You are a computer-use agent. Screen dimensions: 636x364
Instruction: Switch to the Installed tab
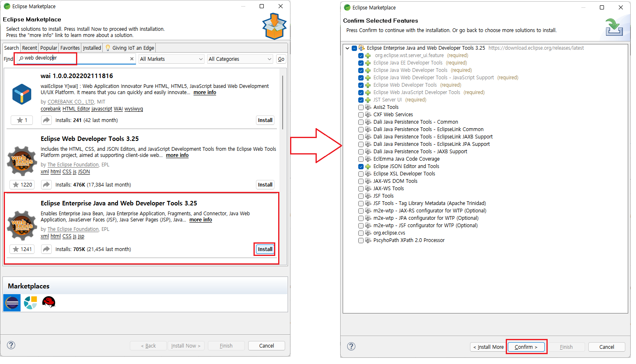point(92,48)
